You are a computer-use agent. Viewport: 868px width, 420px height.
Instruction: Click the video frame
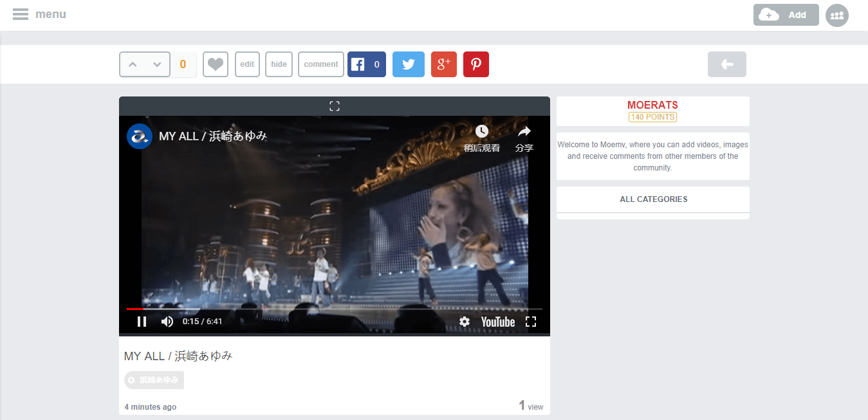(335, 225)
